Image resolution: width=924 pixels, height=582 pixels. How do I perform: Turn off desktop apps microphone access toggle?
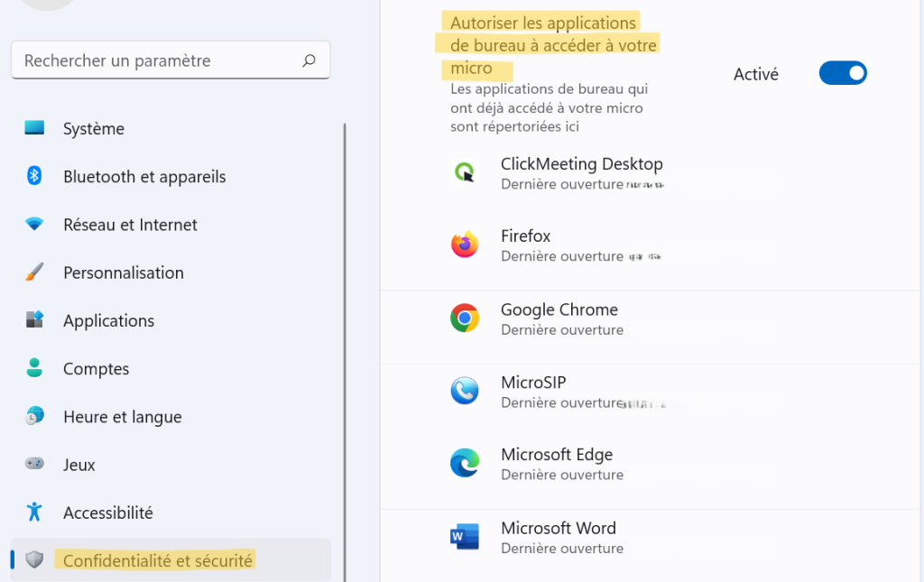[x=843, y=73]
